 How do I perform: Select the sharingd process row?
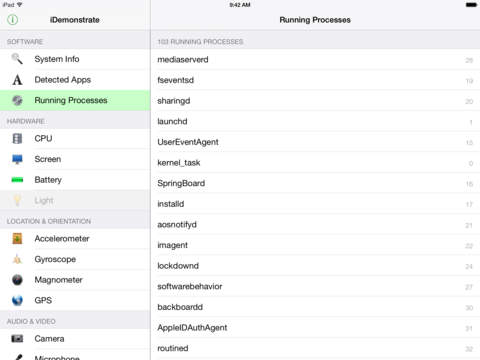(315, 101)
